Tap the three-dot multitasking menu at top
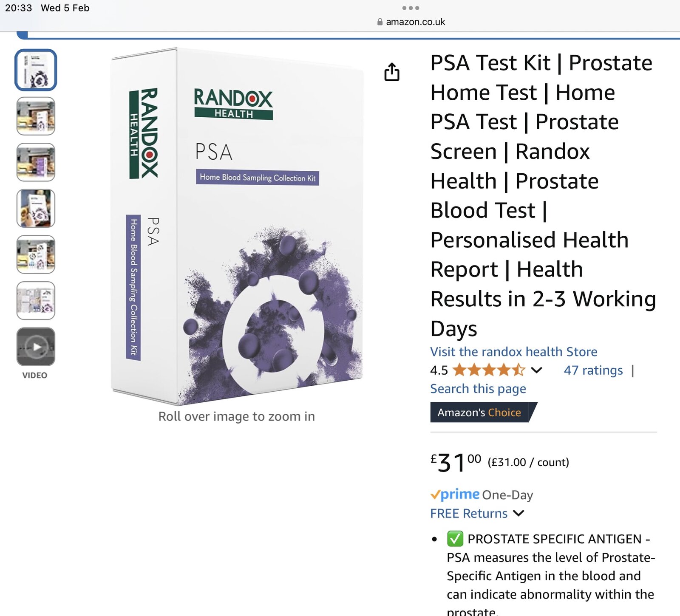This screenshot has height=616, width=680. (x=411, y=8)
